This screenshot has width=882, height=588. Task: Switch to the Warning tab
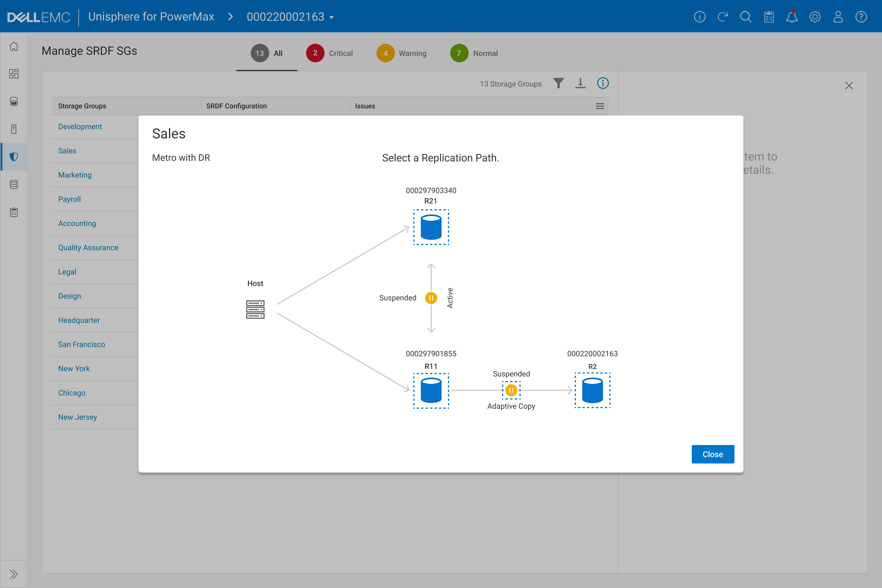tap(401, 53)
